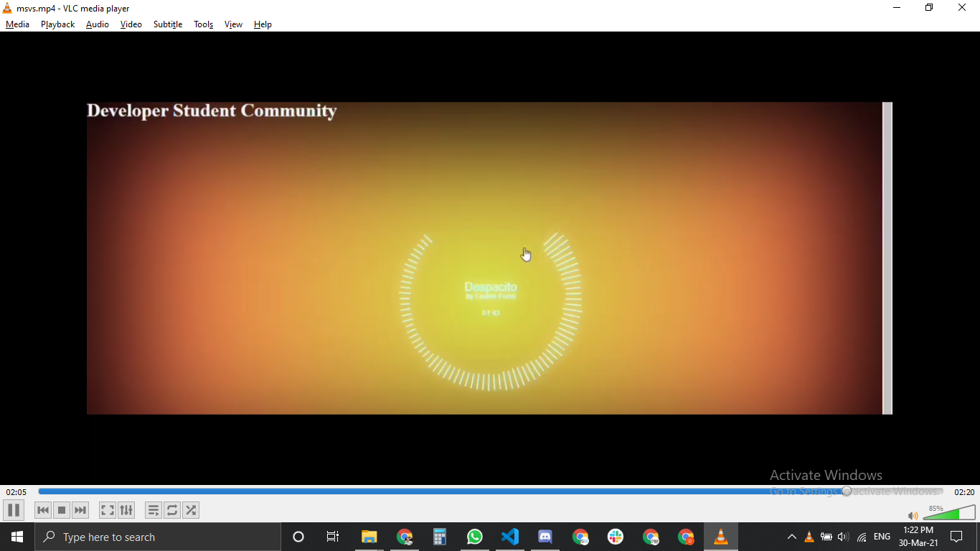Toggle the playlist view

pyautogui.click(x=154, y=510)
